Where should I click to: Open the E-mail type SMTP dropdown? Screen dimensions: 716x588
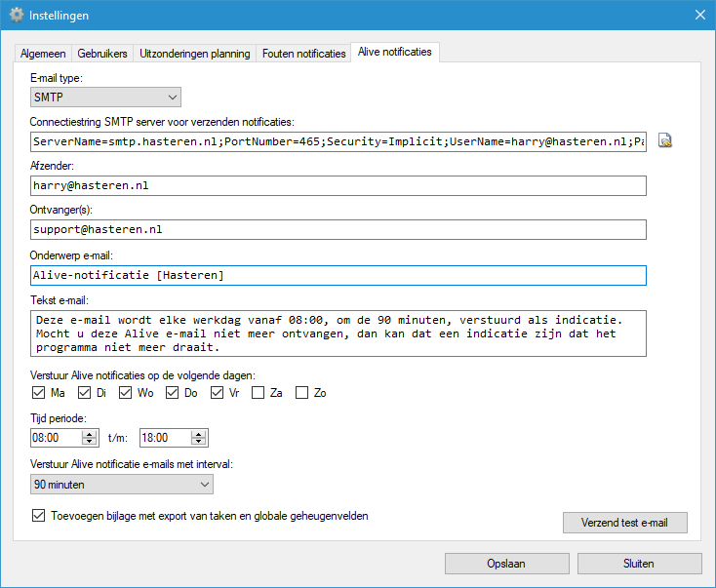coord(106,97)
